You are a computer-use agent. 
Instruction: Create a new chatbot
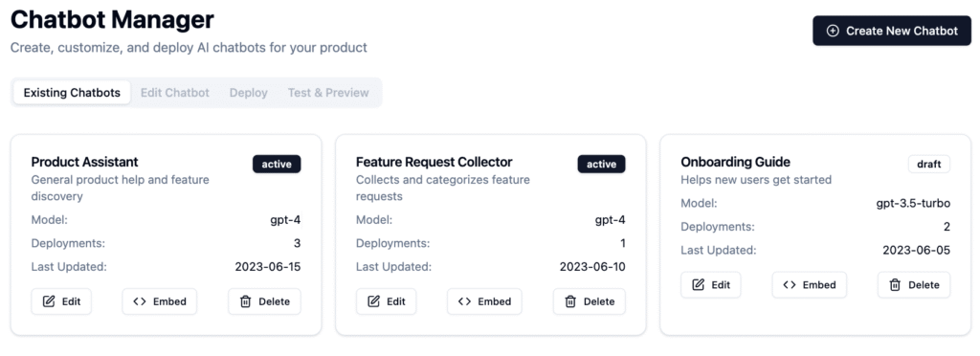click(x=892, y=31)
